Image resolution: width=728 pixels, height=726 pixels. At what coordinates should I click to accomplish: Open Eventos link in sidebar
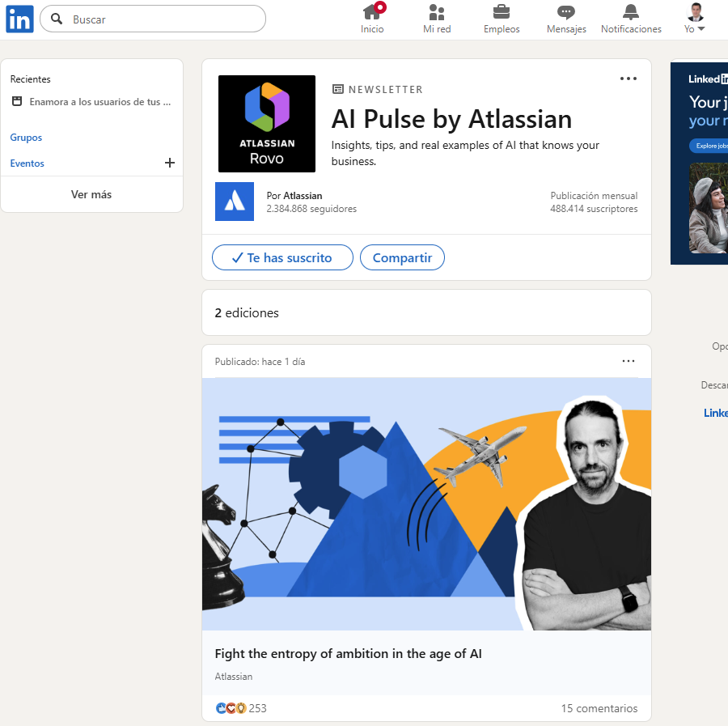pos(27,163)
